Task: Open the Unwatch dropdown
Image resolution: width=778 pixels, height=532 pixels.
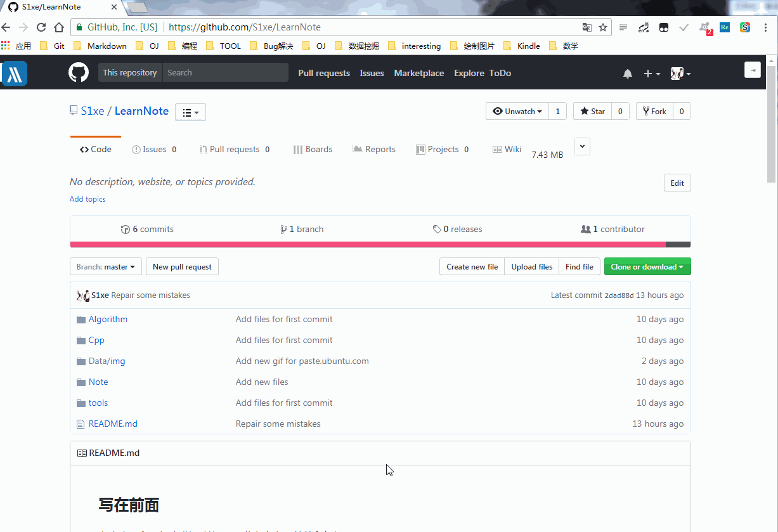Action: coord(517,111)
